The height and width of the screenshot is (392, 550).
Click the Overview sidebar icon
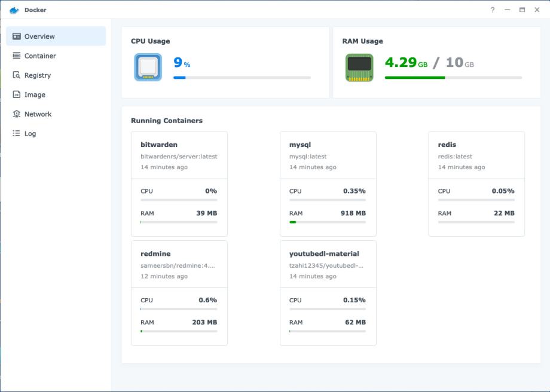coord(17,36)
